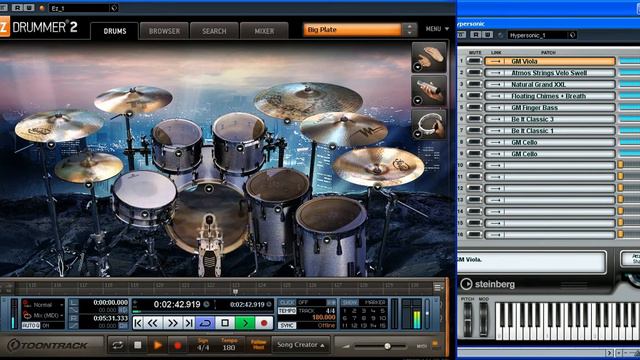640x360 pixels.
Task: Select the Be It Classic 1 patch
Action: tap(549, 131)
